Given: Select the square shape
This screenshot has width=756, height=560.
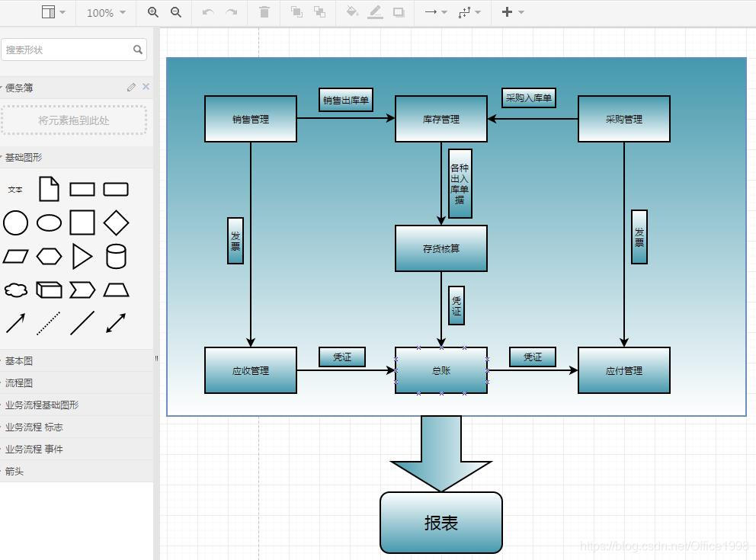Looking at the screenshot, I should coord(82,222).
